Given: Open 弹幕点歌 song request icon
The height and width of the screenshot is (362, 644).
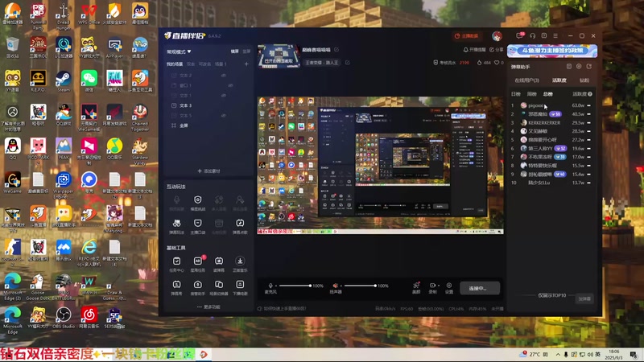Looking at the screenshot, I should [240, 224].
